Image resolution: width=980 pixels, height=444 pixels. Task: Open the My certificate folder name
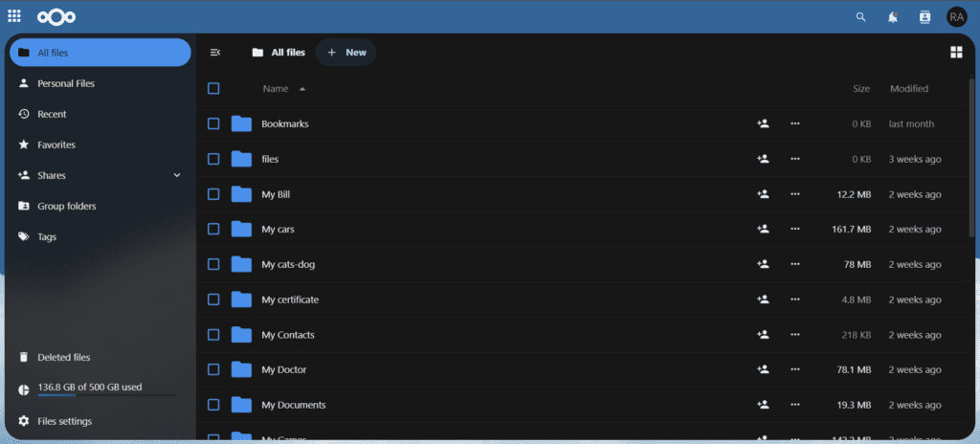coord(290,300)
